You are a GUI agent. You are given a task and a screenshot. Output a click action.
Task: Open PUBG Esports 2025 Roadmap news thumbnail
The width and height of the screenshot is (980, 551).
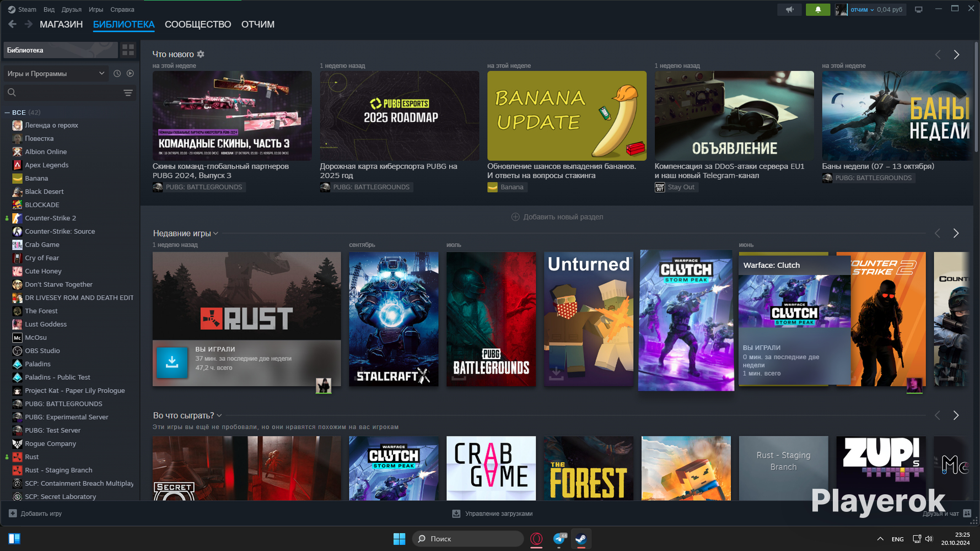pos(400,116)
